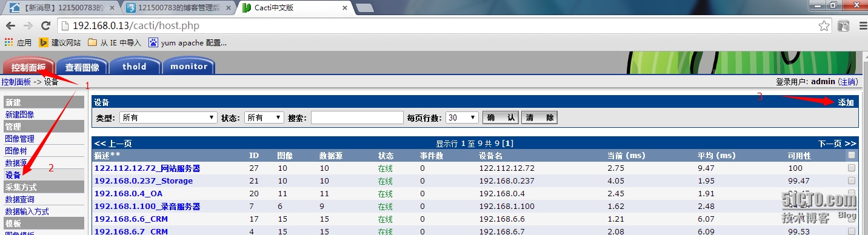This screenshot has height=235, width=868.
Task: Open 从 IE 中导入 bookmarks folder
Action: [x=115, y=42]
